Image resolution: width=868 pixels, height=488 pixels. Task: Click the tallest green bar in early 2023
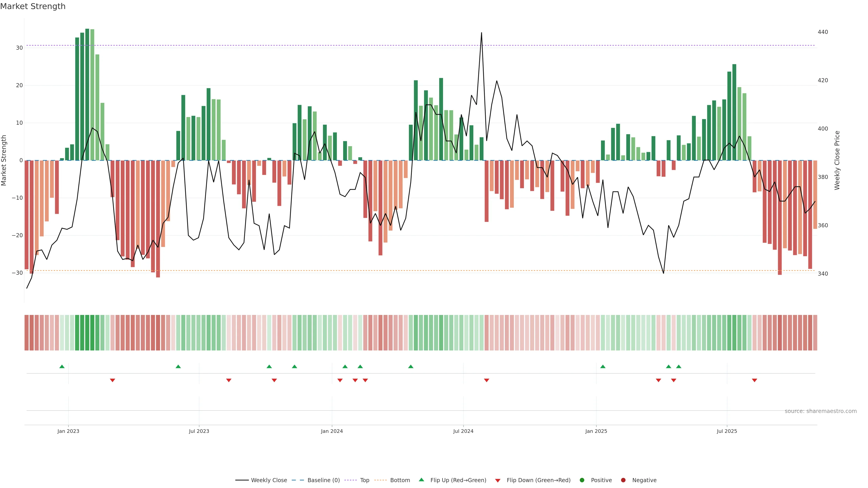(x=87, y=94)
